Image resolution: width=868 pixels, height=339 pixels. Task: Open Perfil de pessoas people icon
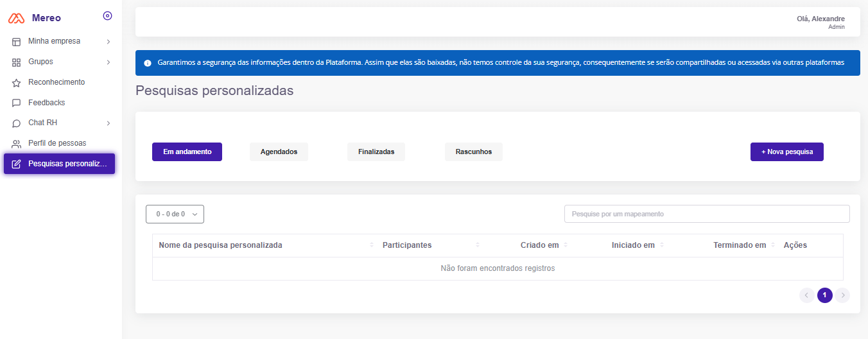tap(17, 144)
